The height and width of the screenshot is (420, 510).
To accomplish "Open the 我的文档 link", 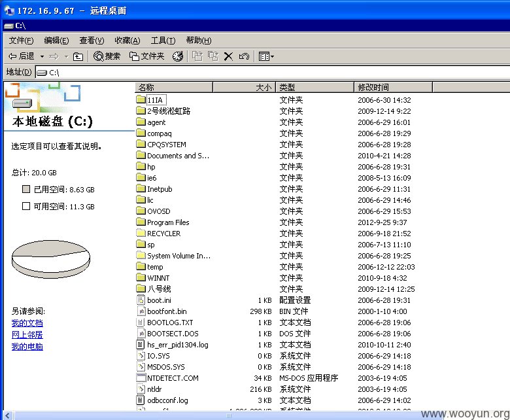I will pos(27,323).
